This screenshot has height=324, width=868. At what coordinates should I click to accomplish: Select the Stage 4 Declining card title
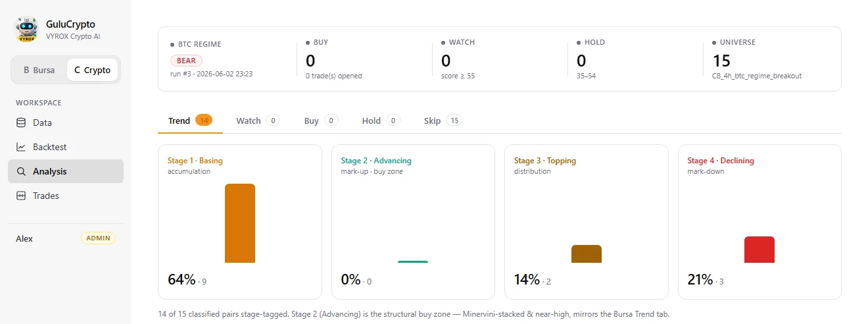coord(721,161)
